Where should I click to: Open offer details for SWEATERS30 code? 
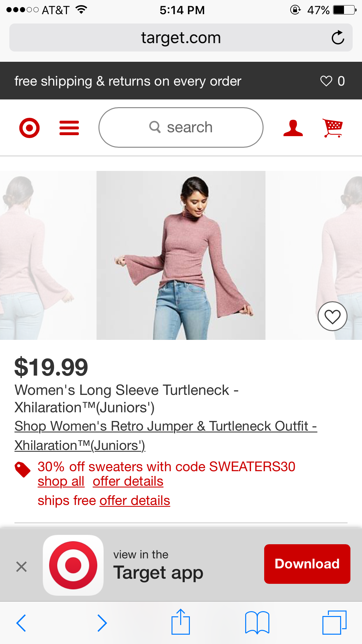coord(128,481)
